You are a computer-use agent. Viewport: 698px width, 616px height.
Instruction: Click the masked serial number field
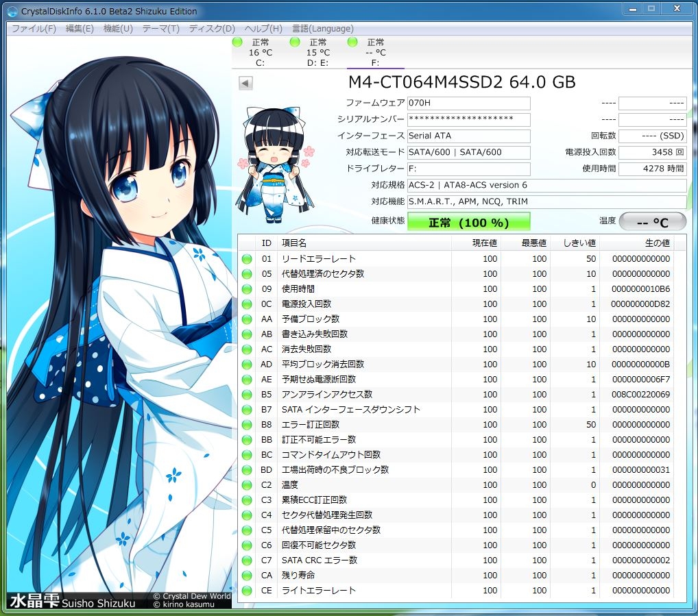(x=469, y=120)
